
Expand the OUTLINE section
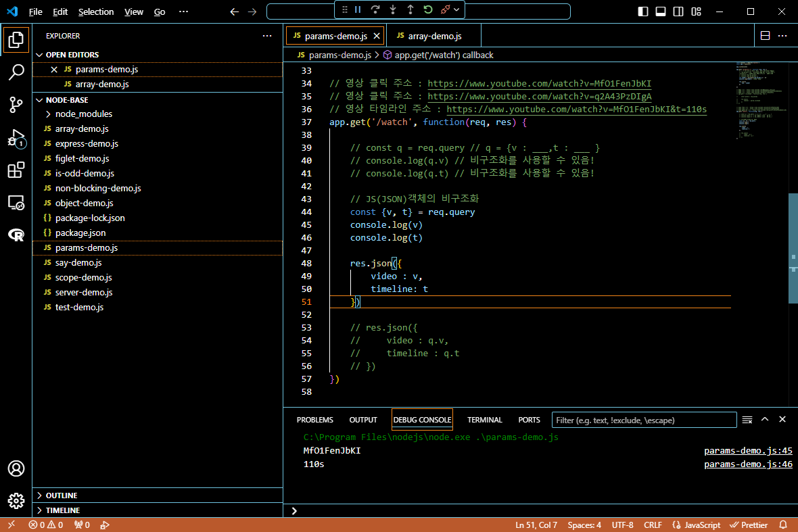158,495
